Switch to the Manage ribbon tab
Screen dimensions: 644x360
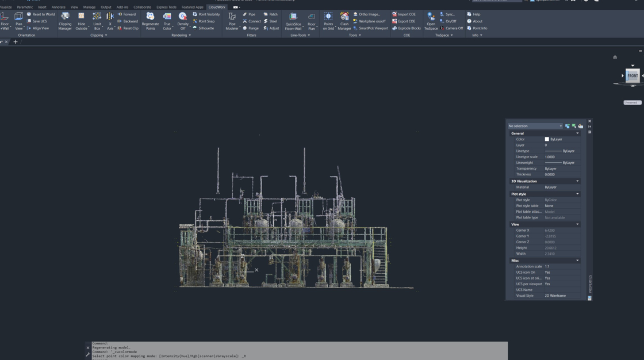(x=89, y=7)
